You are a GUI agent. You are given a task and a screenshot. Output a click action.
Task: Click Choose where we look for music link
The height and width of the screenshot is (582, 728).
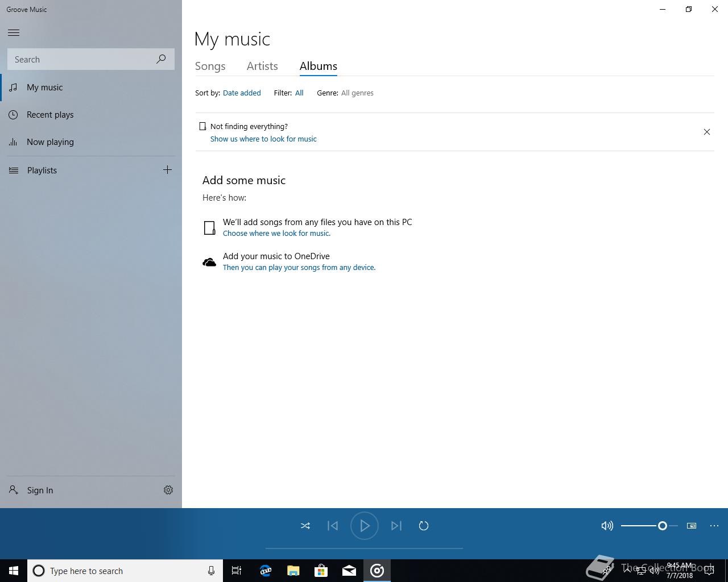click(x=276, y=233)
